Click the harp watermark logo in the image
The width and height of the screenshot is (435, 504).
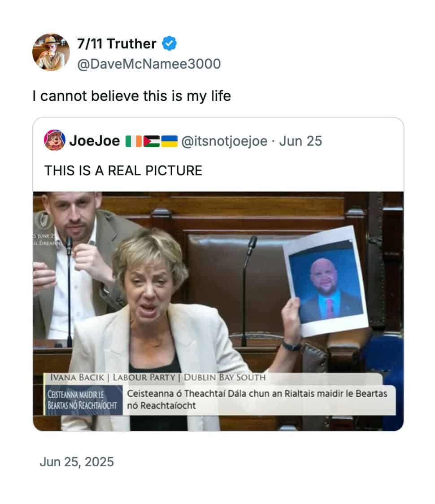click(43, 221)
